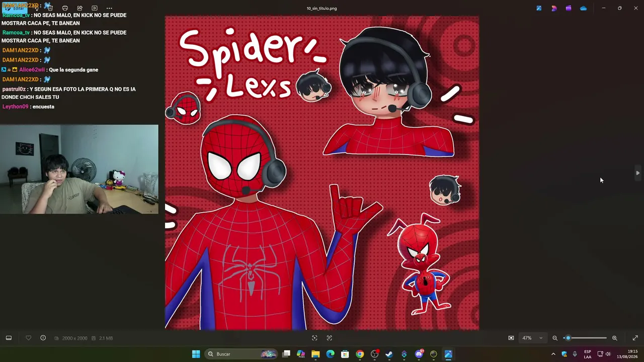Click the Editar button in Photos
This screenshot has width=644, height=362.
coord(15,9)
